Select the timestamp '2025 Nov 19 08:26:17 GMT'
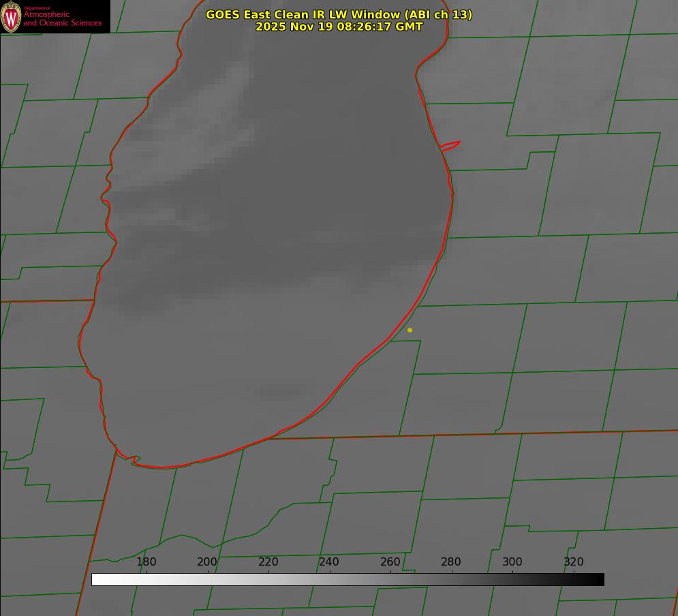This screenshot has width=678, height=616. click(x=339, y=27)
